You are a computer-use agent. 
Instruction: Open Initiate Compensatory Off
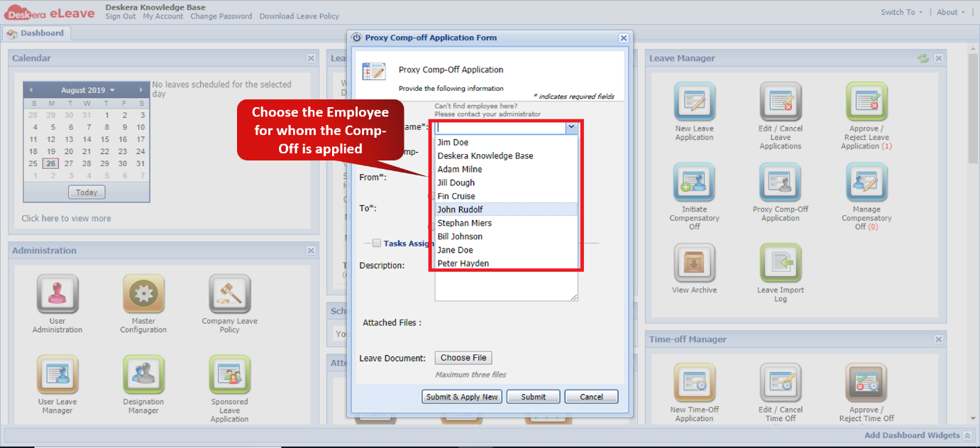(x=694, y=182)
